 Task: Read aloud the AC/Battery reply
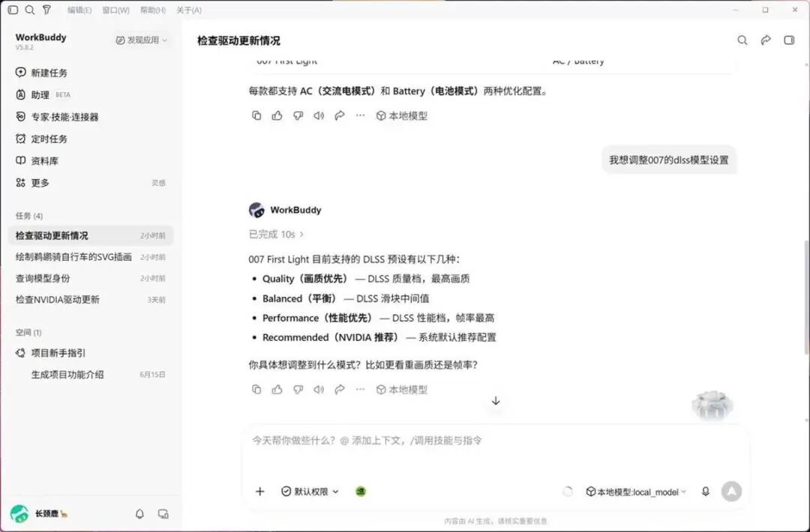[319, 115]
